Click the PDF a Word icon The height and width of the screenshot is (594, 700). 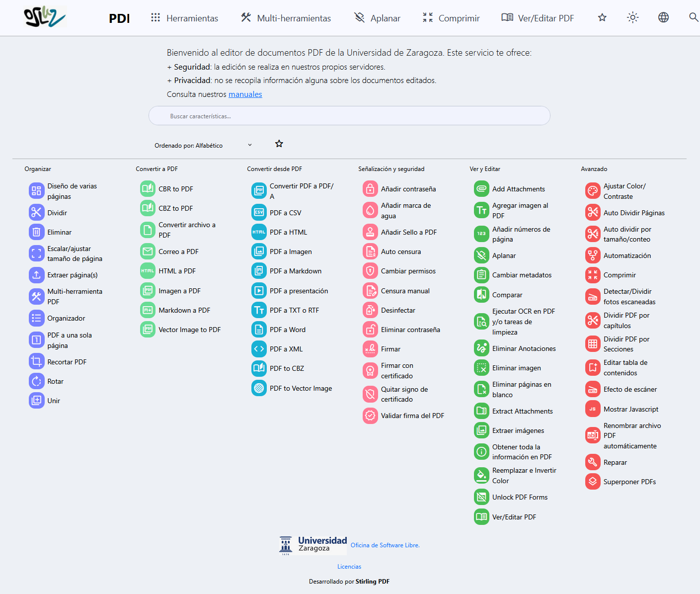(259, 330)
